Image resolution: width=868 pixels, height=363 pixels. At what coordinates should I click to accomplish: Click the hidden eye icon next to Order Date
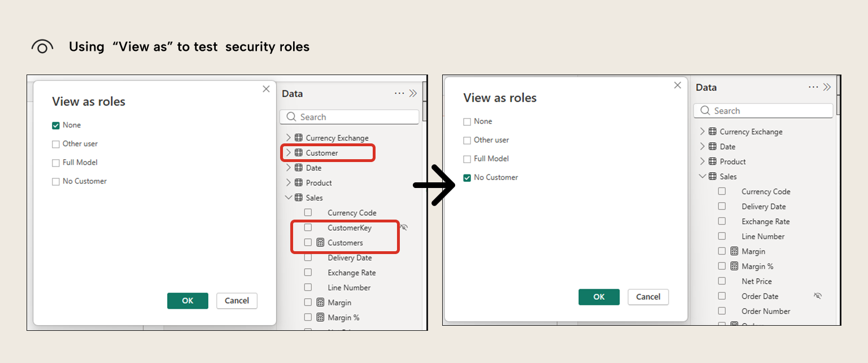pyautogui.click(x=818, y=296)
